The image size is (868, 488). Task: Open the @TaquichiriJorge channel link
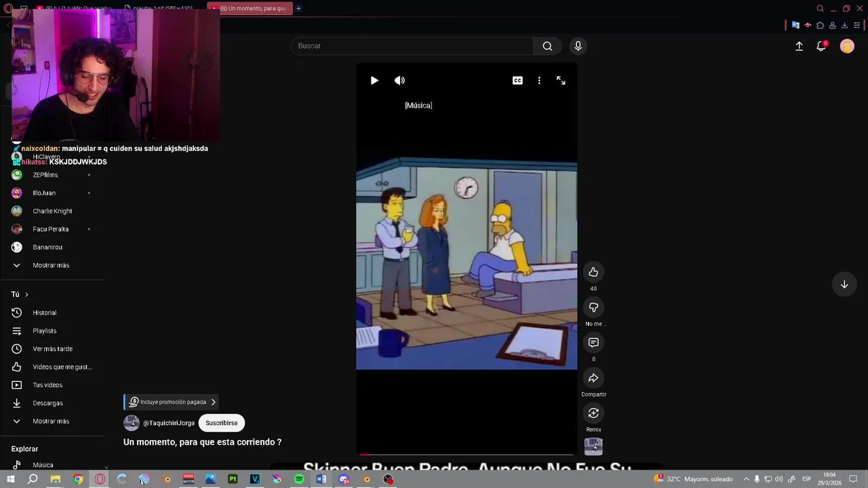pyautogui.click(x=169, y=423)
